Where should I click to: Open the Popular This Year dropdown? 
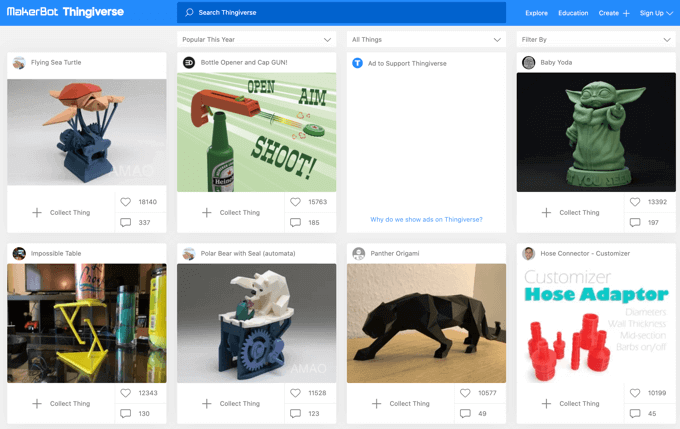(256, 39)
